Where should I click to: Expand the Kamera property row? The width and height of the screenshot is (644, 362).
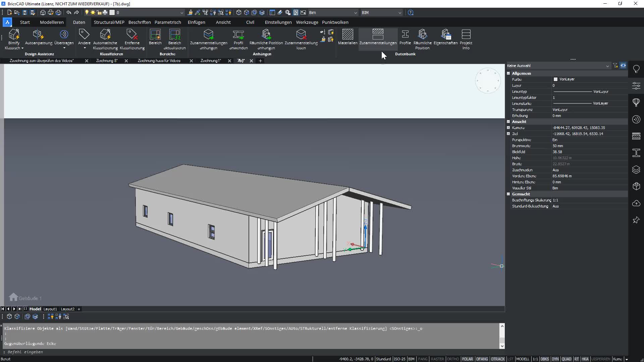click(x=508, y=128)
